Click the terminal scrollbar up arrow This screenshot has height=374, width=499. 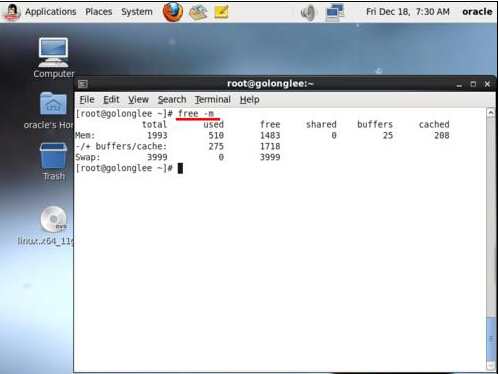491,113
